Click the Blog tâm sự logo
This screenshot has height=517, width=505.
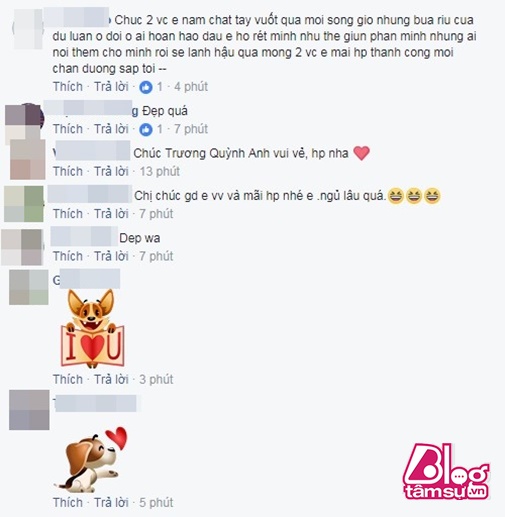click(446, 471)
